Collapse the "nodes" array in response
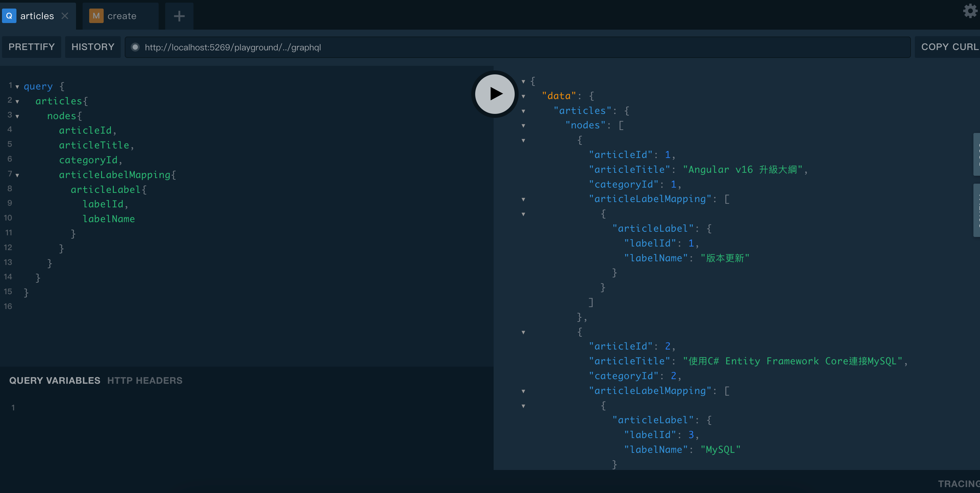The image size is (980, 493). coord(524,125)
